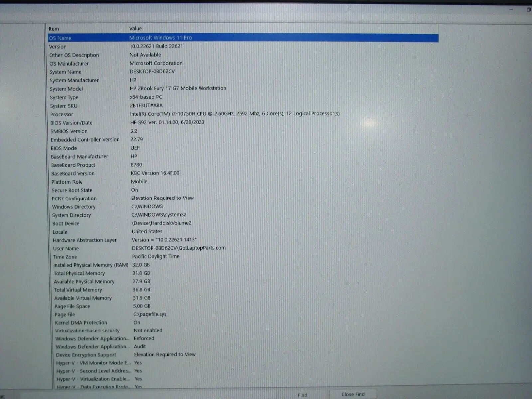The width and height of the screenshot is (532, 399).
Task: Click DESKTOP-0BD62CV system name value
Action: [152, 71]
